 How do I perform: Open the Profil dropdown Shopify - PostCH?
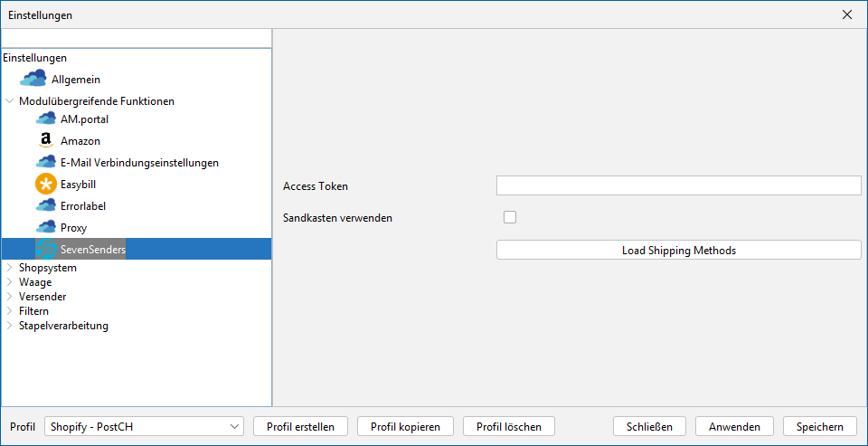pos(144,426)
